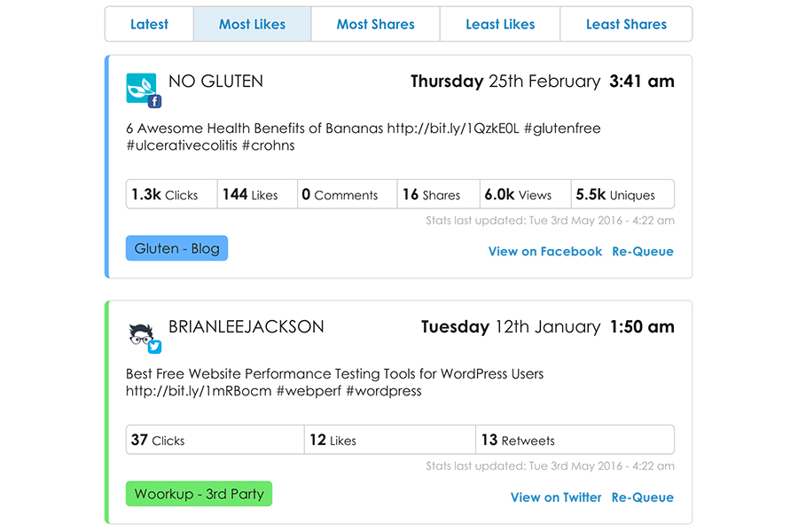Show the Least Shares tab

(626, 24)
